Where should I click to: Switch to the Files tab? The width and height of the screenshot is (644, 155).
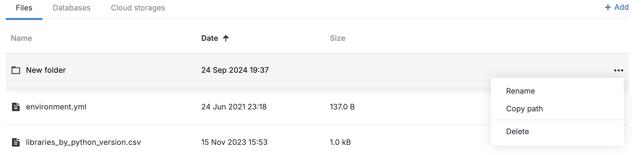pyautogui.click(x=24, y=8)
